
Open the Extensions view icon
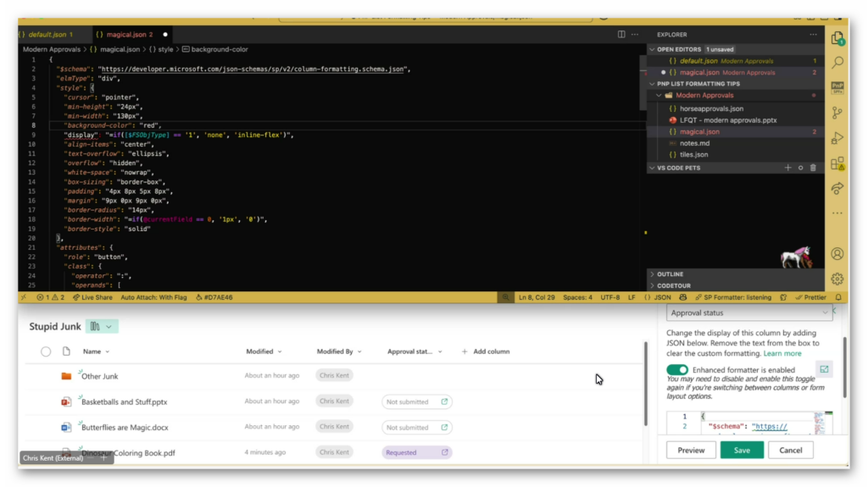click(x=837, y=163)
